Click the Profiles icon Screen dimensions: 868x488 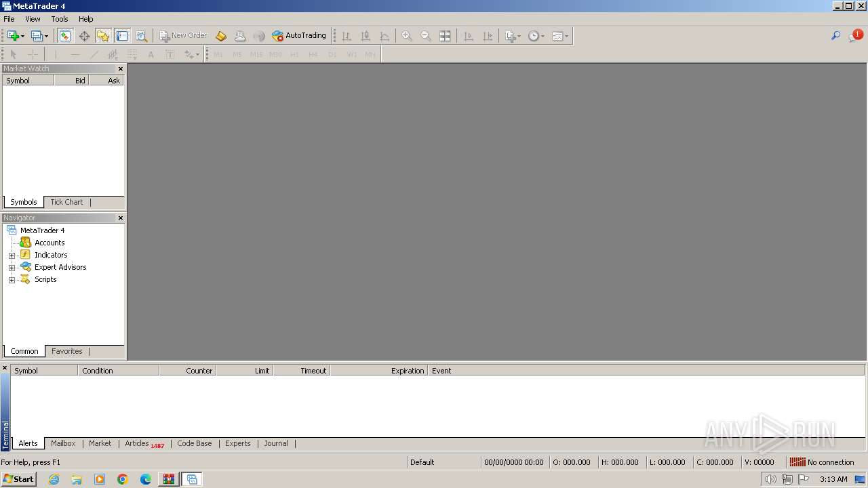tap(37, 36)
